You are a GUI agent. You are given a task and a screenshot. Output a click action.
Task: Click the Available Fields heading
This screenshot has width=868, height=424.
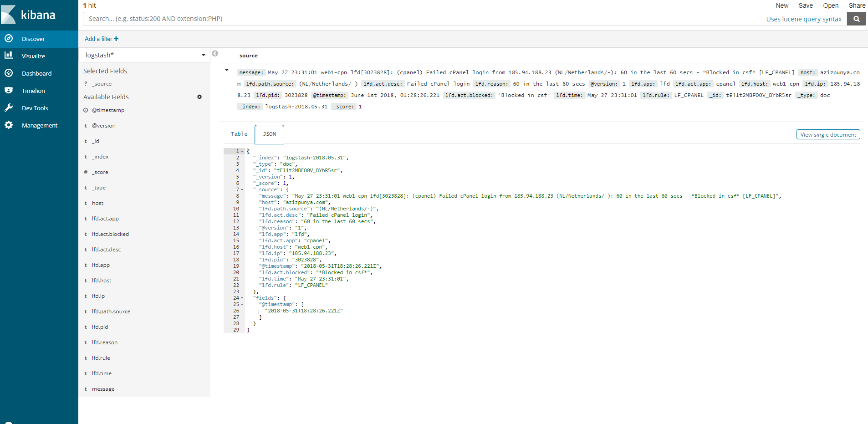click(106, 97)
